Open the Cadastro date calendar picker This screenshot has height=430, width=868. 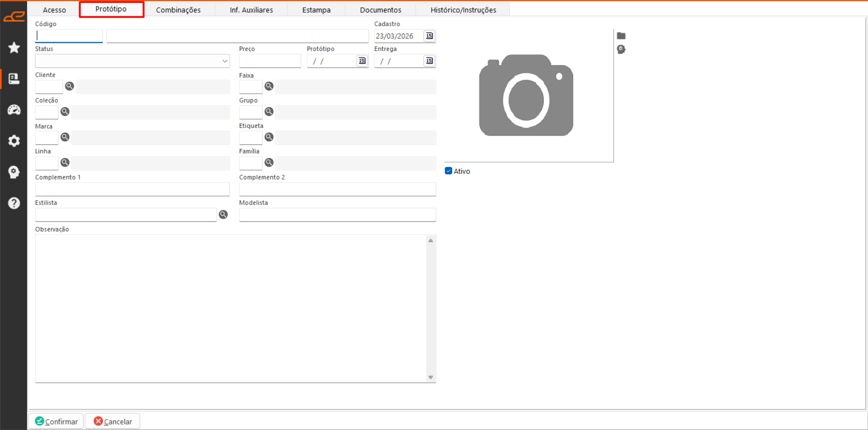(429, 36)
